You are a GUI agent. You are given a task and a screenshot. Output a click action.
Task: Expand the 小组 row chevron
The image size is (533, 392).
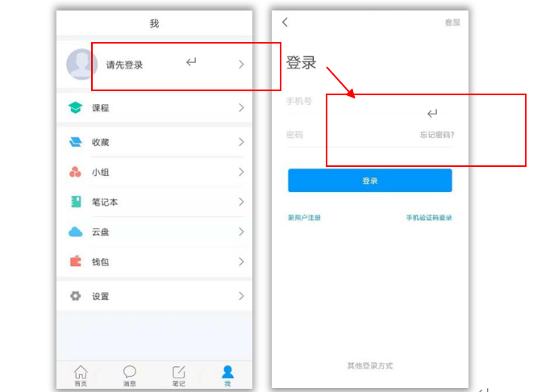(x=241, y=172)
